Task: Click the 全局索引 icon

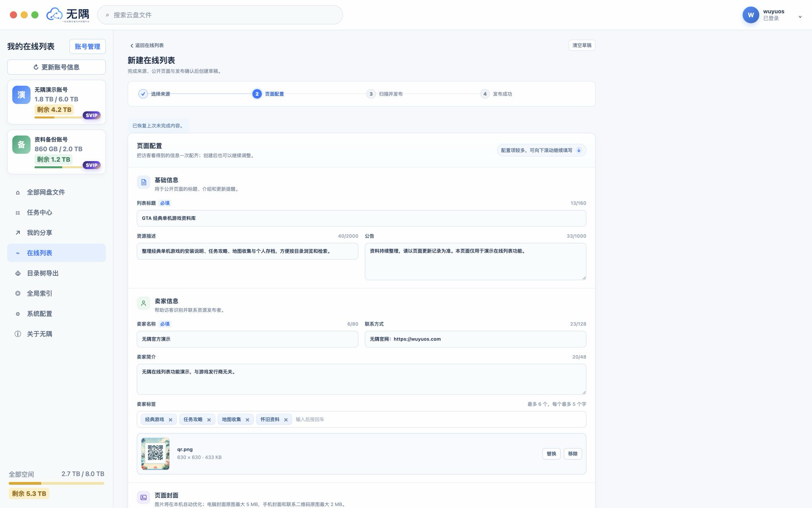Action: tap(18, 294)
